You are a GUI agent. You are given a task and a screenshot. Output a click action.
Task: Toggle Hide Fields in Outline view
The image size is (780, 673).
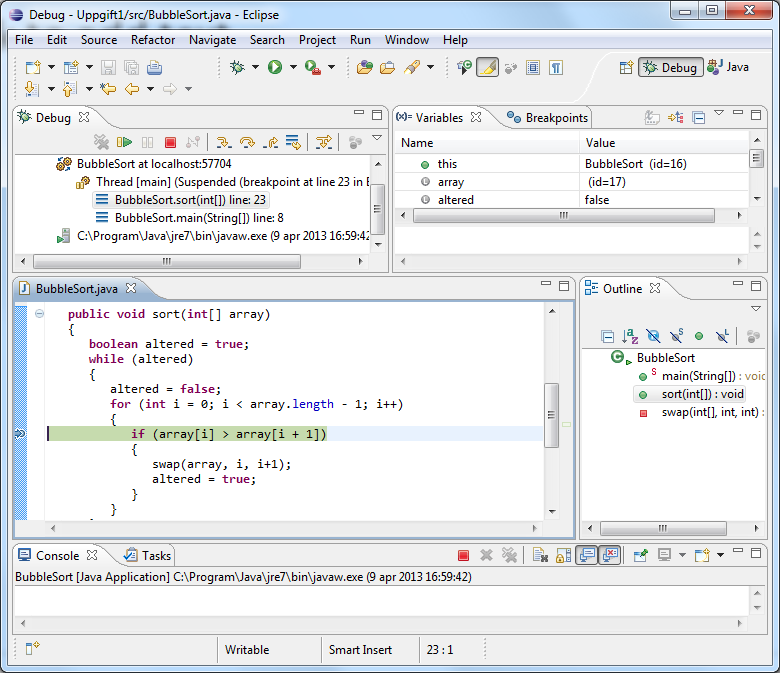(653, 336)
